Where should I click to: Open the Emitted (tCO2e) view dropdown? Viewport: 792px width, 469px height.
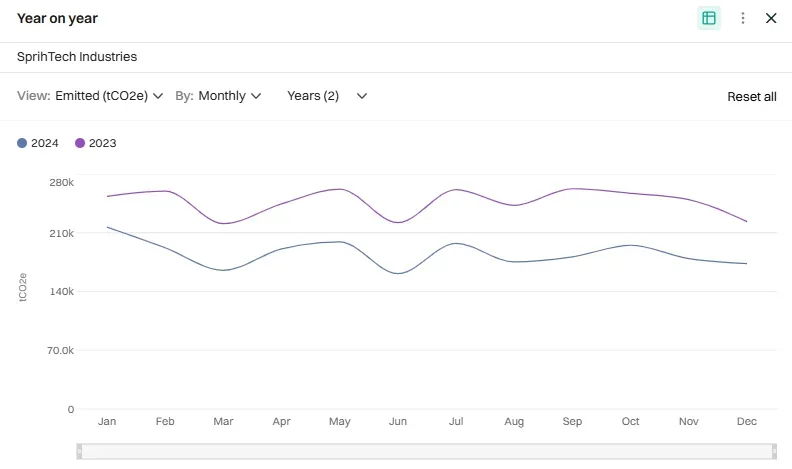[108, 96]
